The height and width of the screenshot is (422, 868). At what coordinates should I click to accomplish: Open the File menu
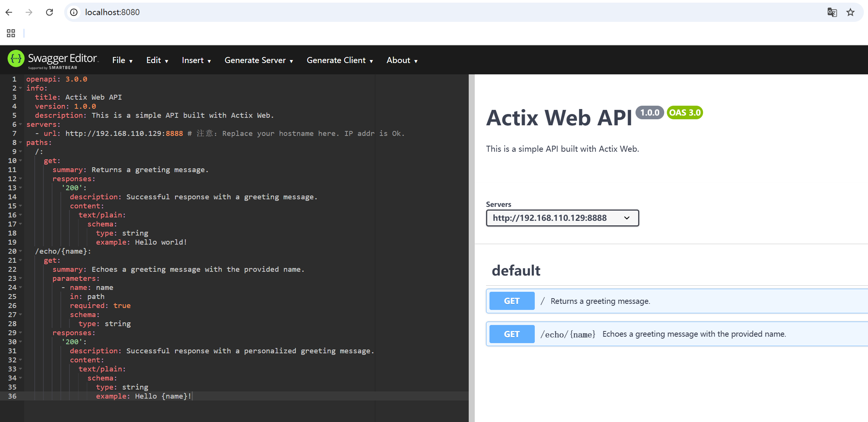pyautogui.click(x=122, y=60)
